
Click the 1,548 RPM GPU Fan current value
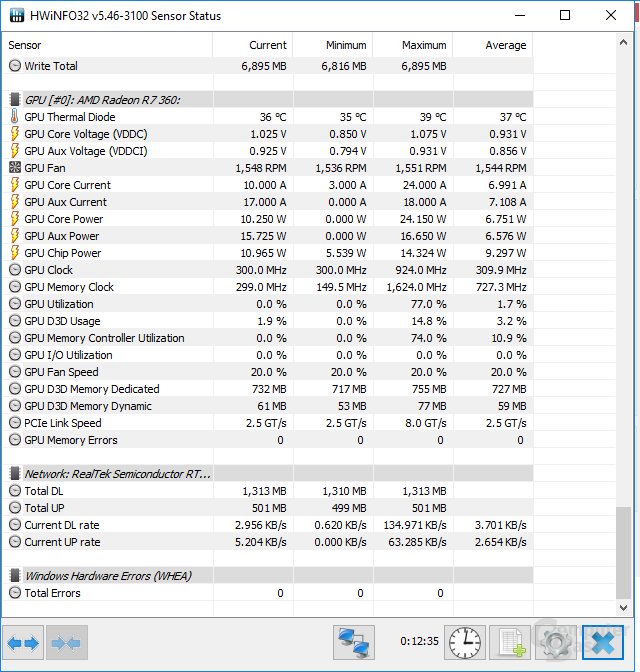click(x=261, y=168)
